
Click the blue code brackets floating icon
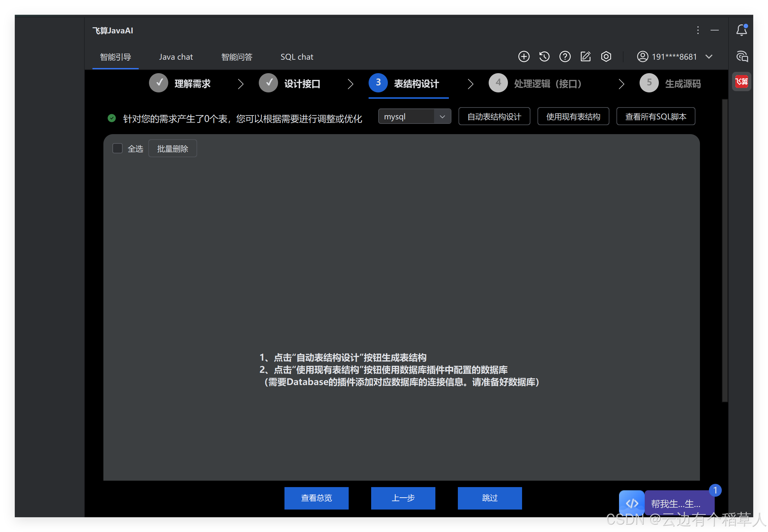[x=632, y=503]
